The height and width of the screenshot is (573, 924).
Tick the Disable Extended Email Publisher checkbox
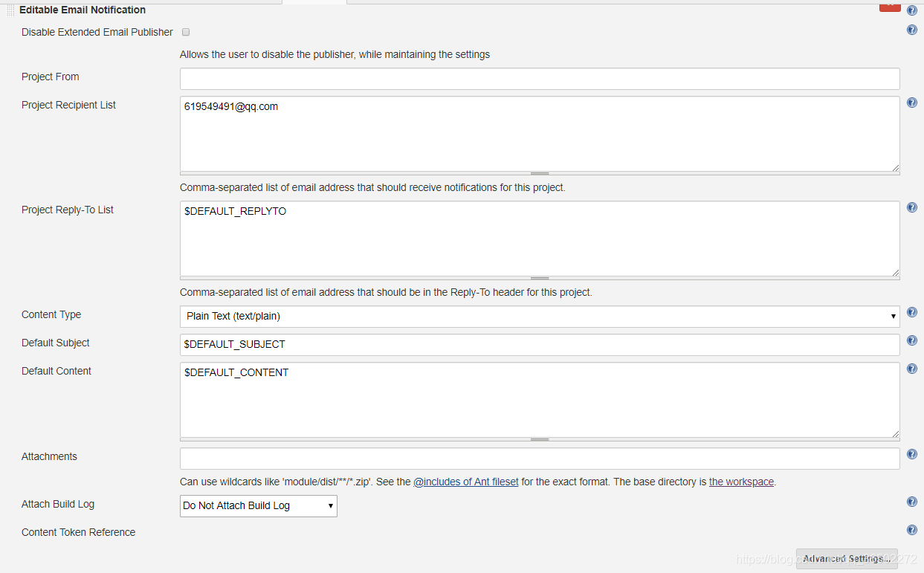[186, 32]
